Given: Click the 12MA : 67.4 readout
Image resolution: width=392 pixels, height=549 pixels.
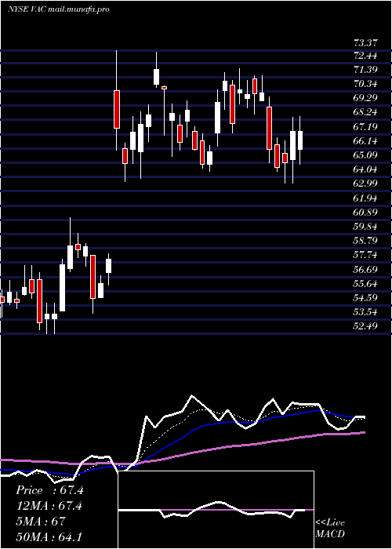Looking at the screenshot, I should click(x=49, y=506).
